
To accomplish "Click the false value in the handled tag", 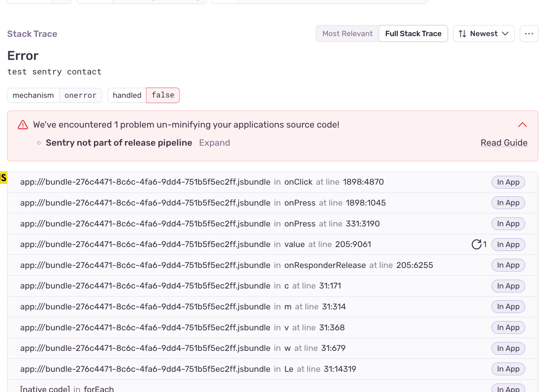I will (162, 95).
